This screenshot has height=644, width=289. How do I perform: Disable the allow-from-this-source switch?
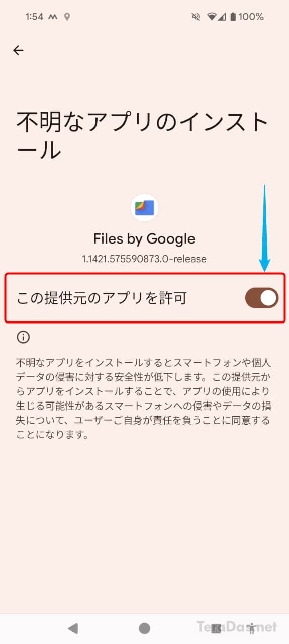(x=262, y=298)
